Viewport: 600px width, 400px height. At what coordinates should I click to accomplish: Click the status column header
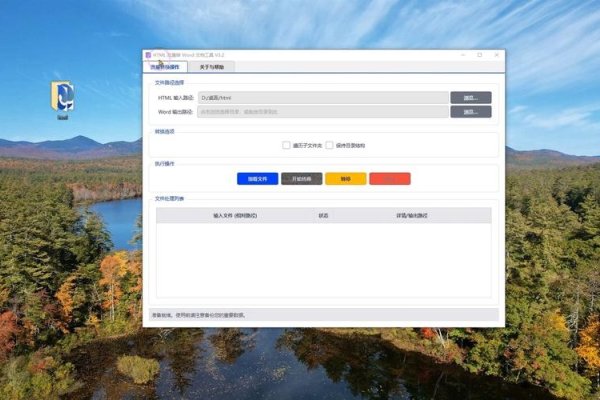(x=323, y=216)
